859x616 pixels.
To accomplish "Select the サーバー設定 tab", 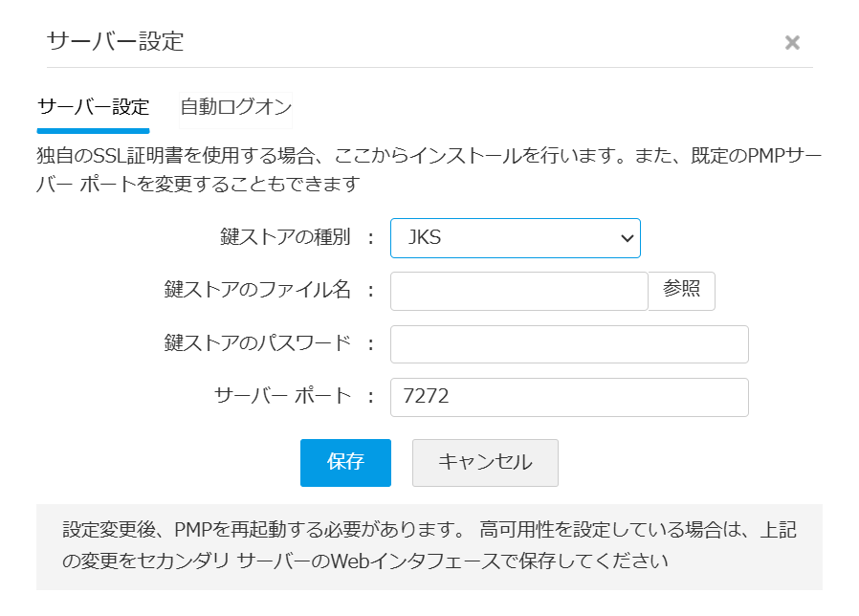I will tap(93, 107).
